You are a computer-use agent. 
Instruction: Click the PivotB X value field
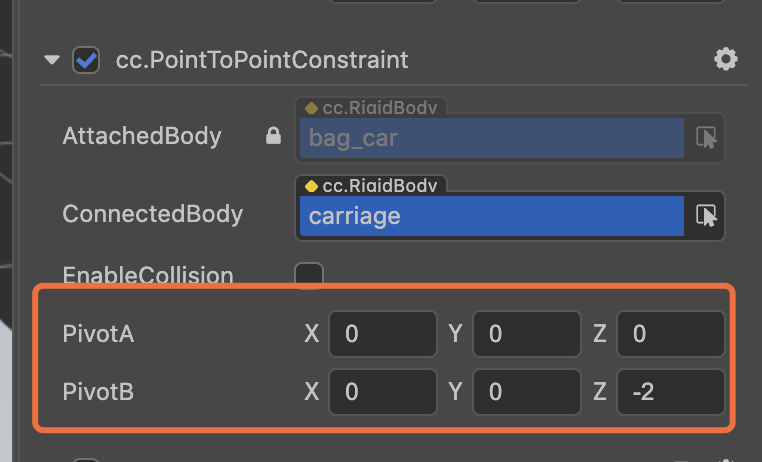[x=382, y=392]
